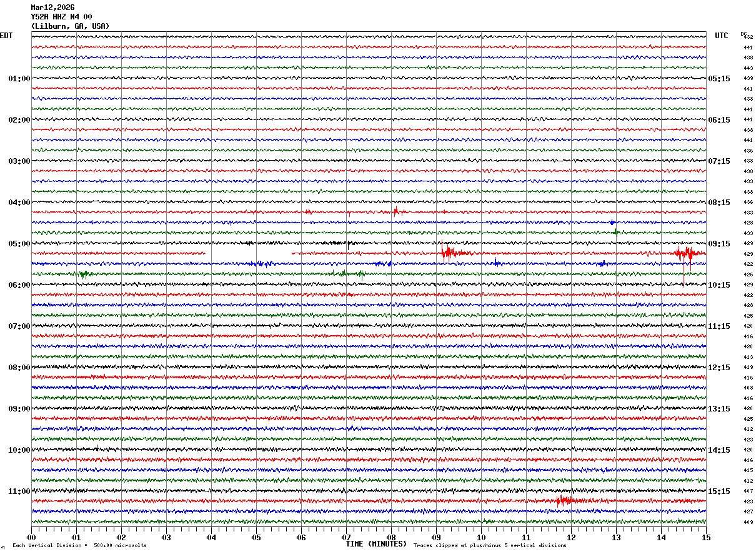Viewport: 756px width, 554px height.
Task: Select the Y52A HHZ N4 00 station label
Action: [61, 17]
